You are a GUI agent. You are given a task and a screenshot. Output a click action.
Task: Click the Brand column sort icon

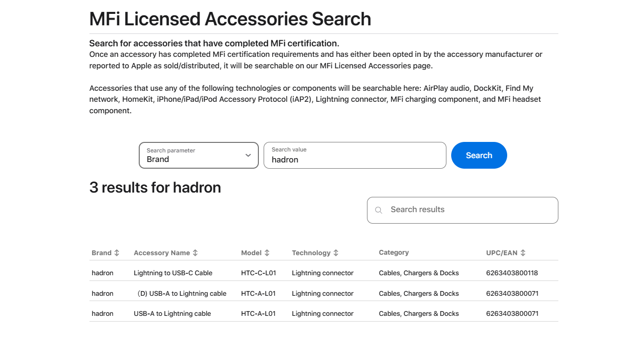pos(117,253)
